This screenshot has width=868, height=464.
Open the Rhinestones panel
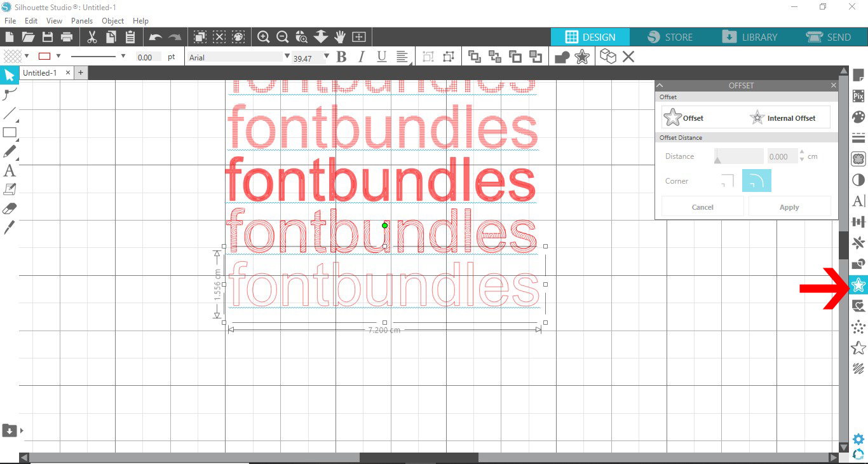point(858,327)
